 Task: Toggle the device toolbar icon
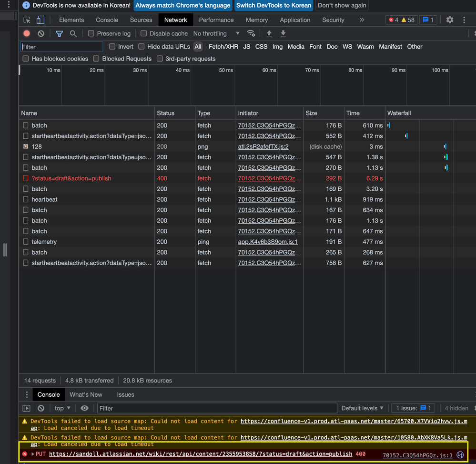click(x=41, y=20)
